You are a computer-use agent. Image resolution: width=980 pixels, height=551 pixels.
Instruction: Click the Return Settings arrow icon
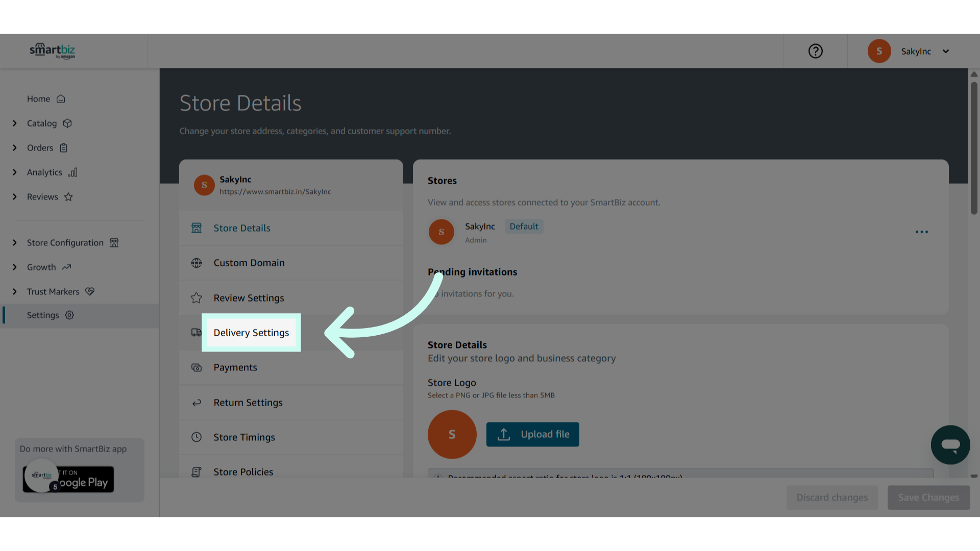197,403
